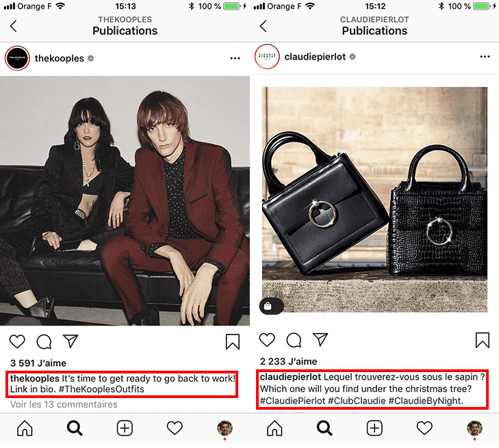
Task: Tap the #TheKooplesOutfits hashtag
Action: 101,389
